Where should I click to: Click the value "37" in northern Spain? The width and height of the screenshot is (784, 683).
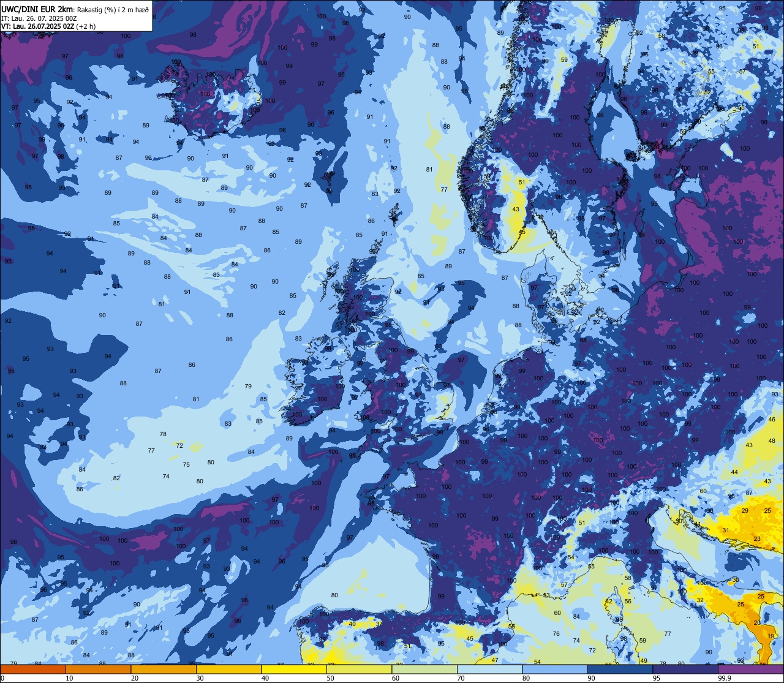(x=379, y=624)
